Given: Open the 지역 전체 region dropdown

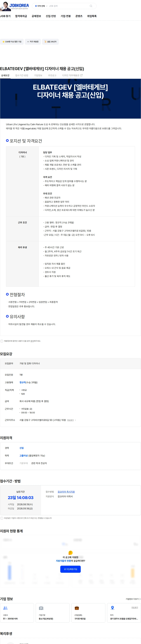Looking at the screenshot, I should (x=41, y=6).
